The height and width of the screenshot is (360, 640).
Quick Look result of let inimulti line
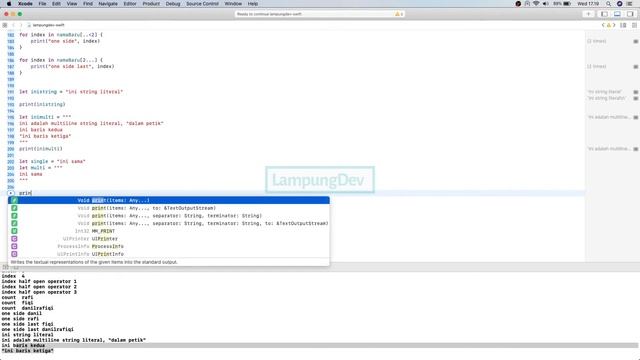tap(636, 117)
